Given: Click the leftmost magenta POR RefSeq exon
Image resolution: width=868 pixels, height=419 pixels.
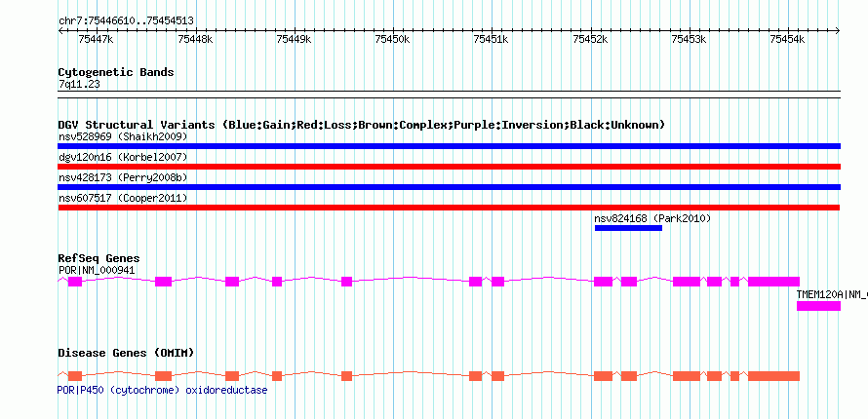Looking at the screenshot, I should (x=75, y=282).
